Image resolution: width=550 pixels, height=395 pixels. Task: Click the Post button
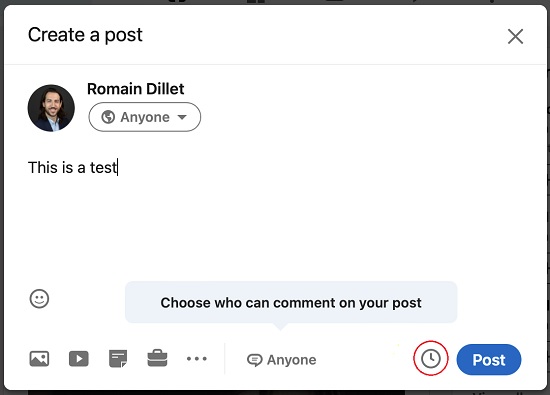489,360
